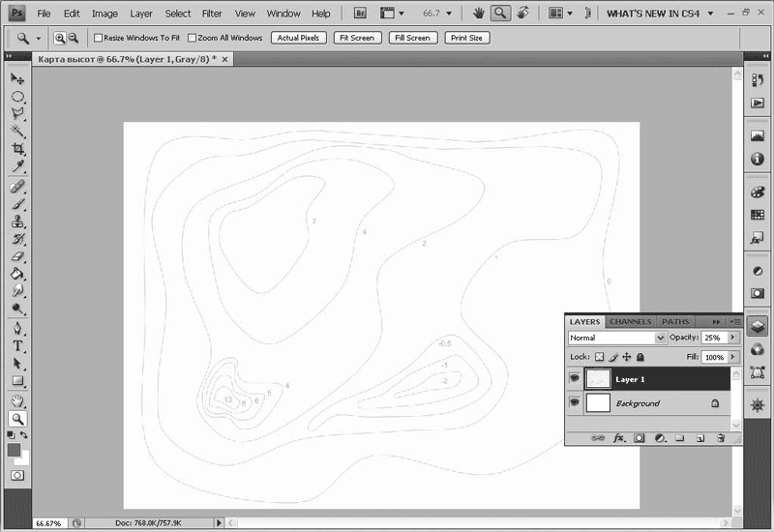
Task: Enable Zoom All Windows checkbox
Action: click(191, 38)
